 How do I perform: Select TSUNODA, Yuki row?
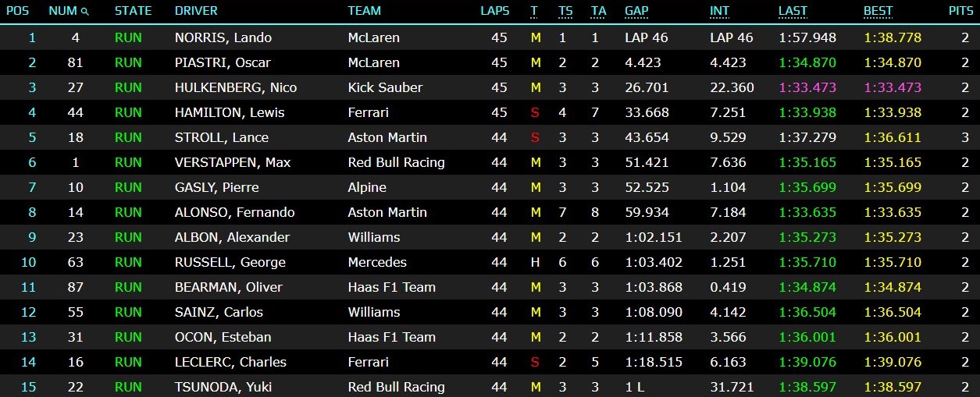490,386
